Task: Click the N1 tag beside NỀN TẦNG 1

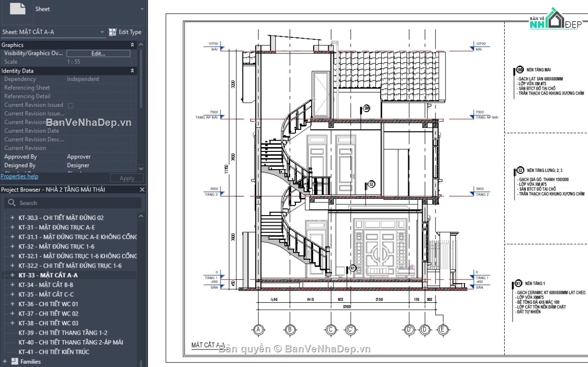Action: 518,283
